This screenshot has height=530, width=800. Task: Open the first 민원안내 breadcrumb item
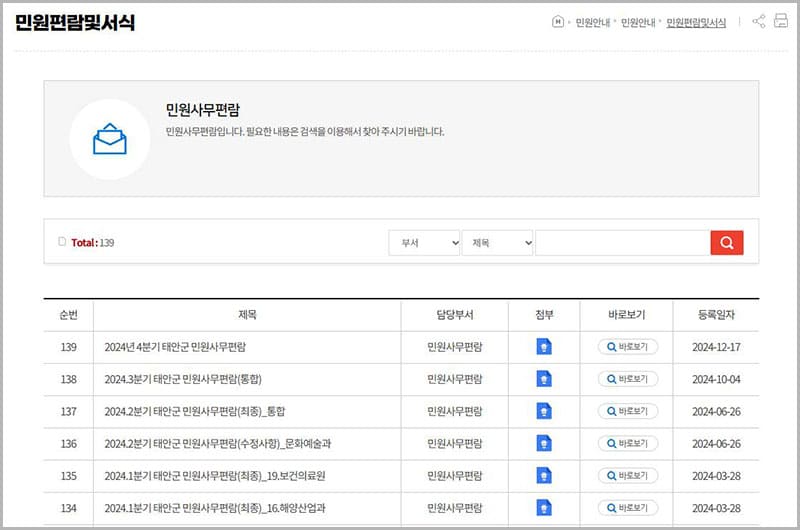click(593, 23)
